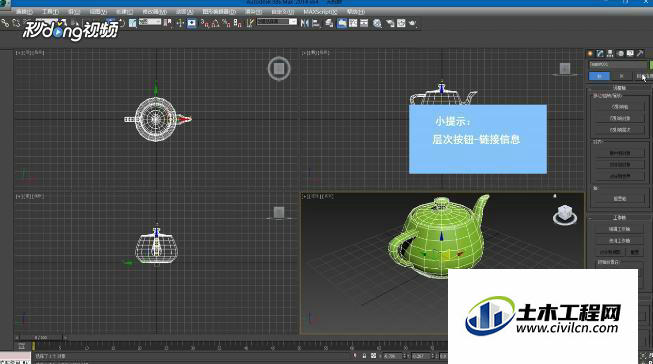Click the Render Production teapot icon
Image resolution: width=653 pixels, height=364 pixels.
coord(413,23)
